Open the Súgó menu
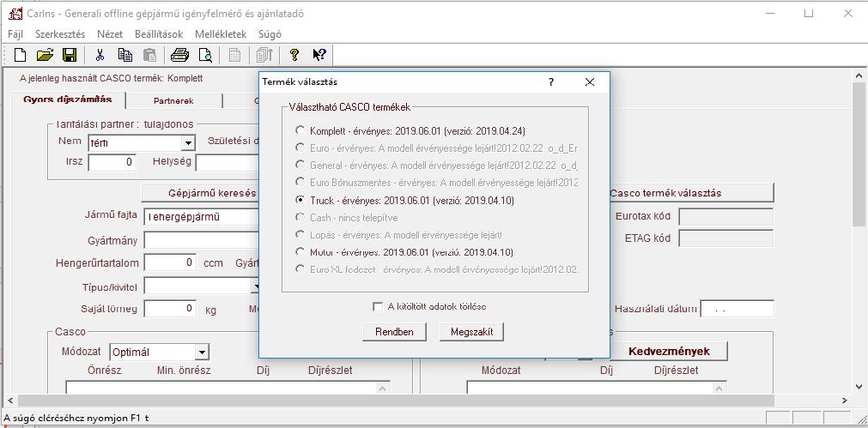 [270, 34]
